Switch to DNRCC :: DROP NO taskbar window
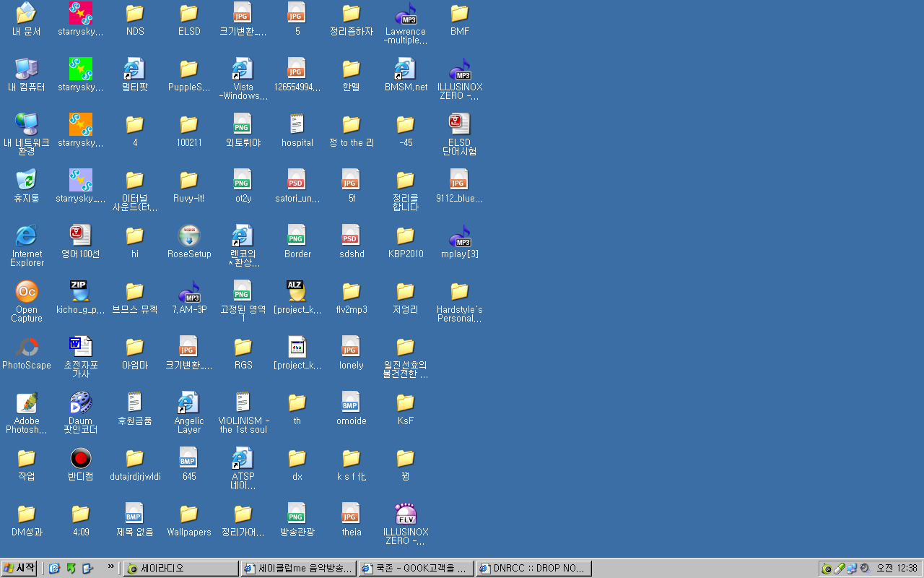 [534, 569]
